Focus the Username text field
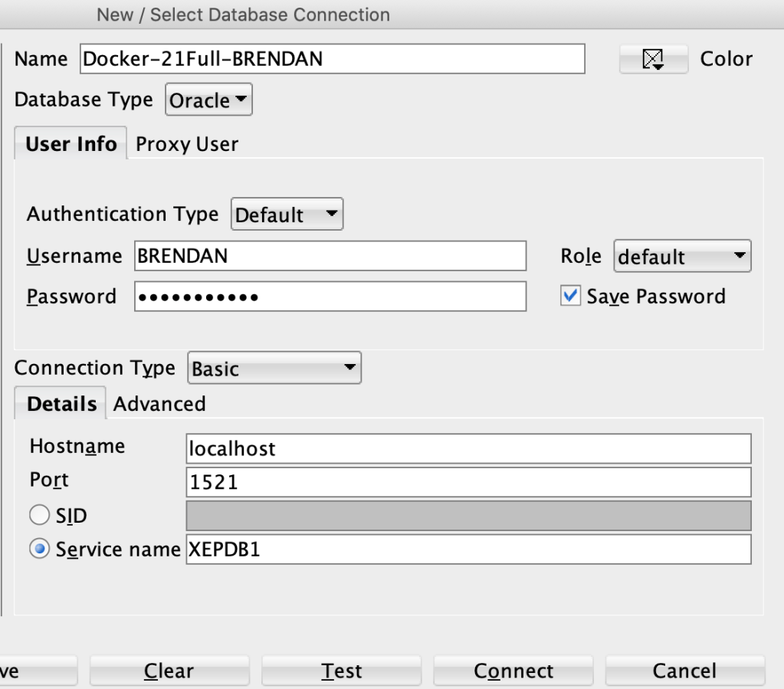The height and width of the screenshot is (689, 784). 330,257
